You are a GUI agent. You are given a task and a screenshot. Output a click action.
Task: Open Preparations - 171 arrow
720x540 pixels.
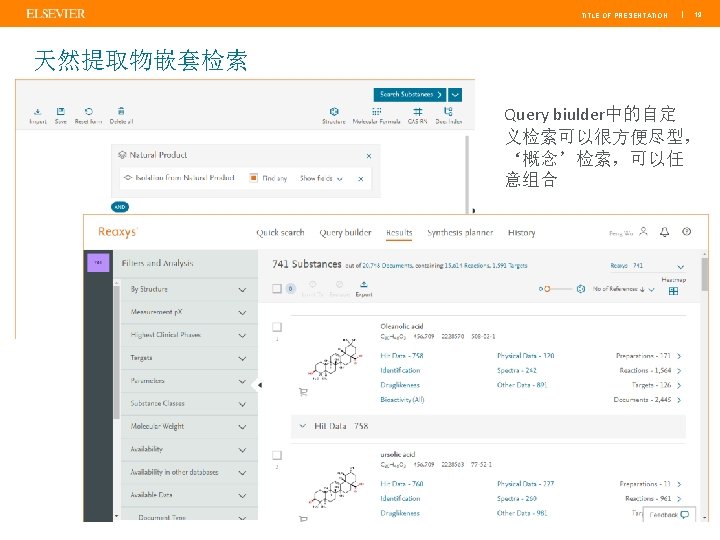679,356
